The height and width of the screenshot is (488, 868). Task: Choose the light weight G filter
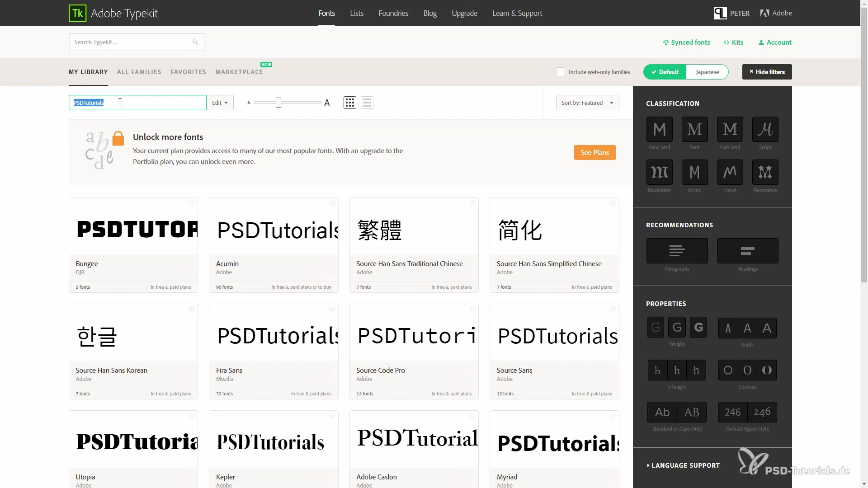pos(656,327)
